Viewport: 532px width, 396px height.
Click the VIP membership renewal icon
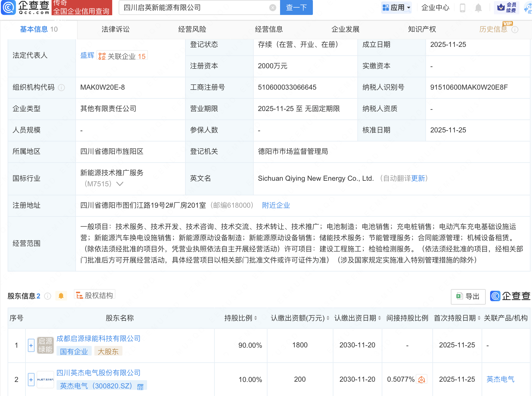pos(507,8)
